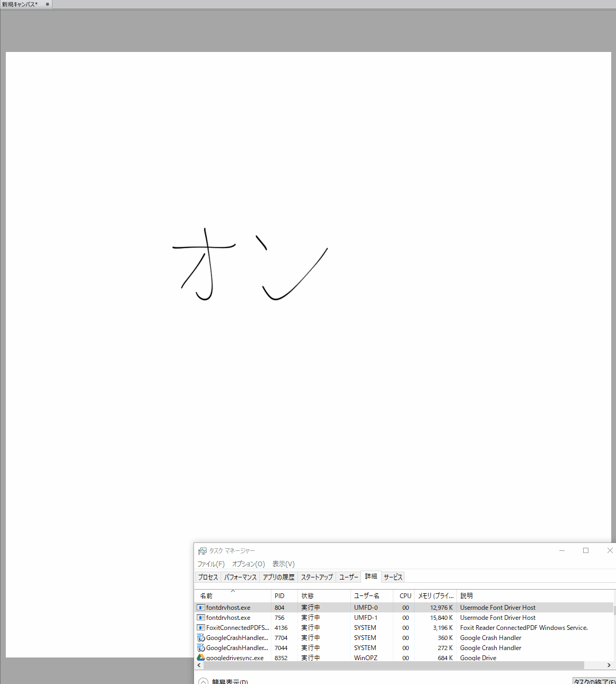Sort processes by 説明 column header
616x684 pixels.
click(x=535, y=595)
